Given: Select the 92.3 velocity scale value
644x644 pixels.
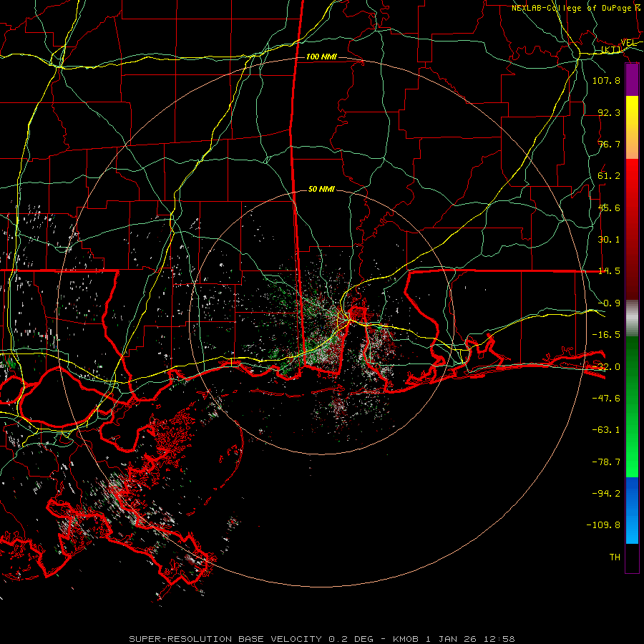Looking at the screenshot, I should point(609,112).
